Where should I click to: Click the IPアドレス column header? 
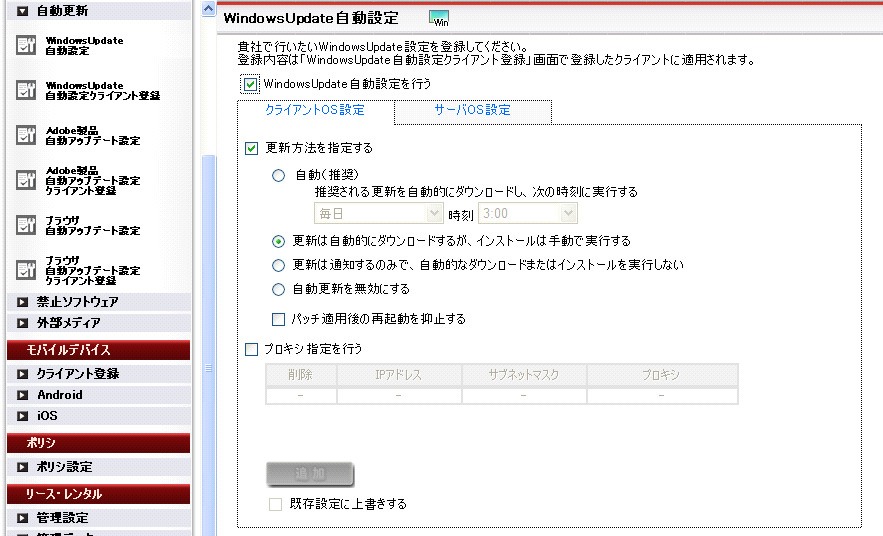[399, 375]
